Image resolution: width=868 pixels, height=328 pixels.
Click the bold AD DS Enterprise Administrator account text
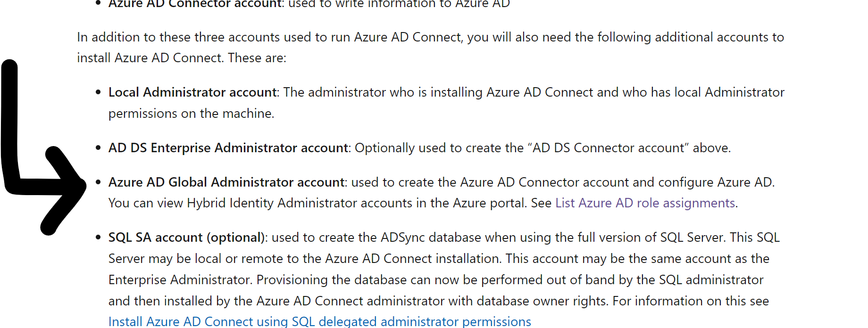pyautogui.click(x=228, y=148)
